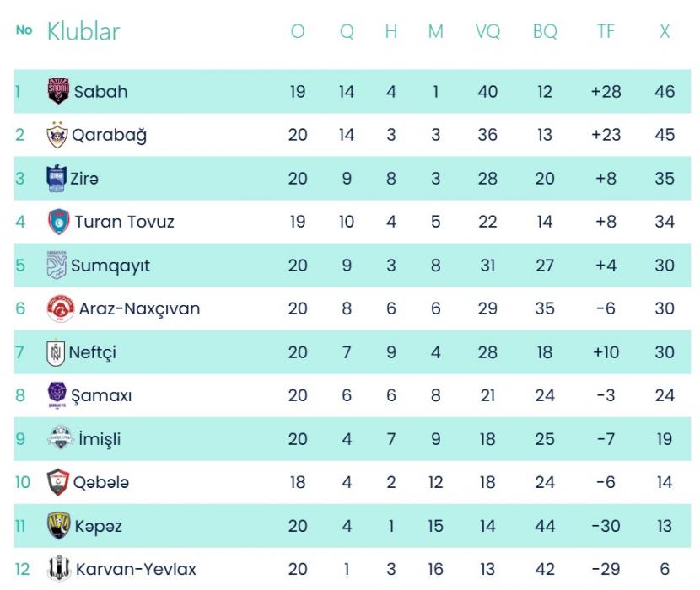Click the Qarabağ club crest icon

click(57, 135)
